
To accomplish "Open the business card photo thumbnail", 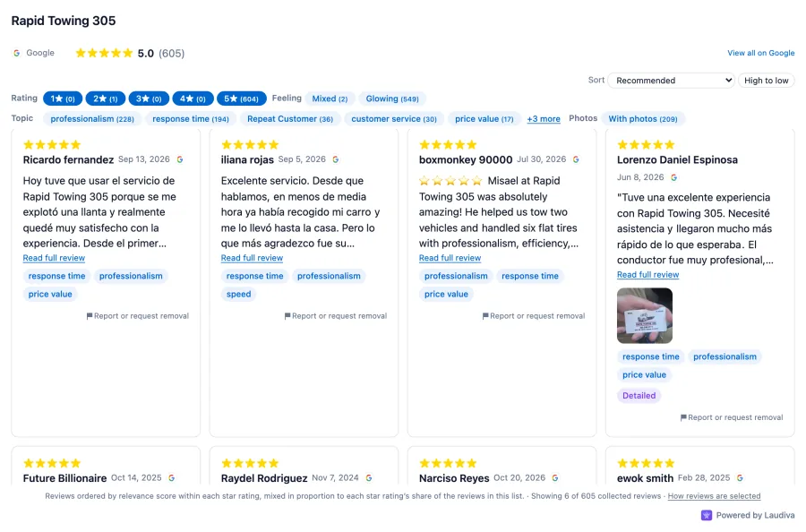I will click(645, 315).
